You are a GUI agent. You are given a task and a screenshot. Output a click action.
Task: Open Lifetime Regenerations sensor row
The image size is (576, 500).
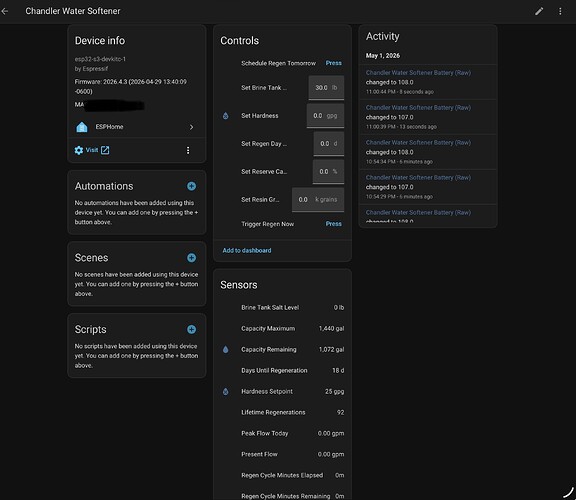pos(282,412)
